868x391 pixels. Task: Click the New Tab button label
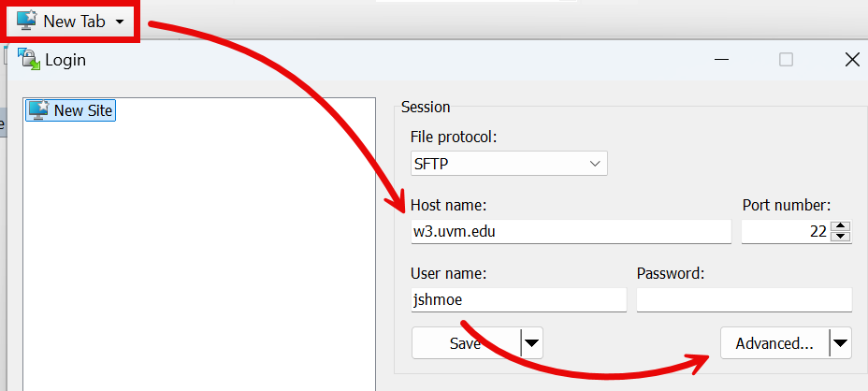pos(74,22)
